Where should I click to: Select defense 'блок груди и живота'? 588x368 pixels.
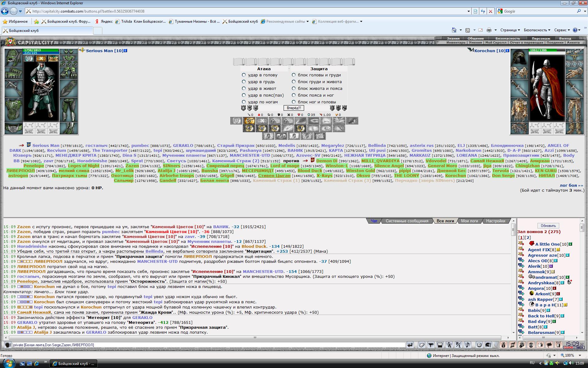pyautogui.click(x=294, y=82)
